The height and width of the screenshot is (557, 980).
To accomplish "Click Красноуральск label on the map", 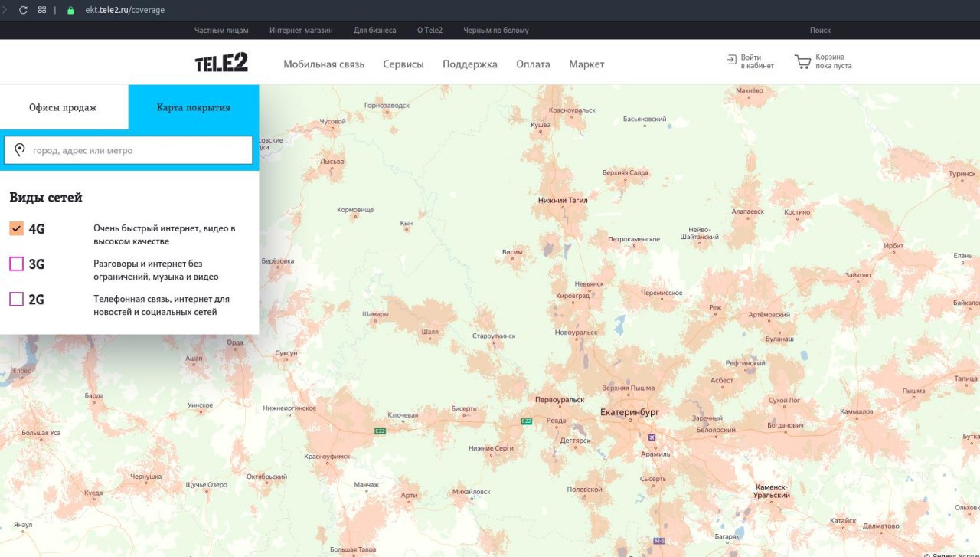I will (572, 110).
